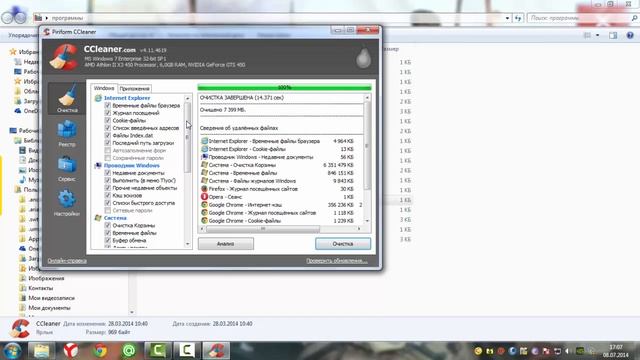
Task: Click the Piriform pear icon
Action: click(363, 58)
